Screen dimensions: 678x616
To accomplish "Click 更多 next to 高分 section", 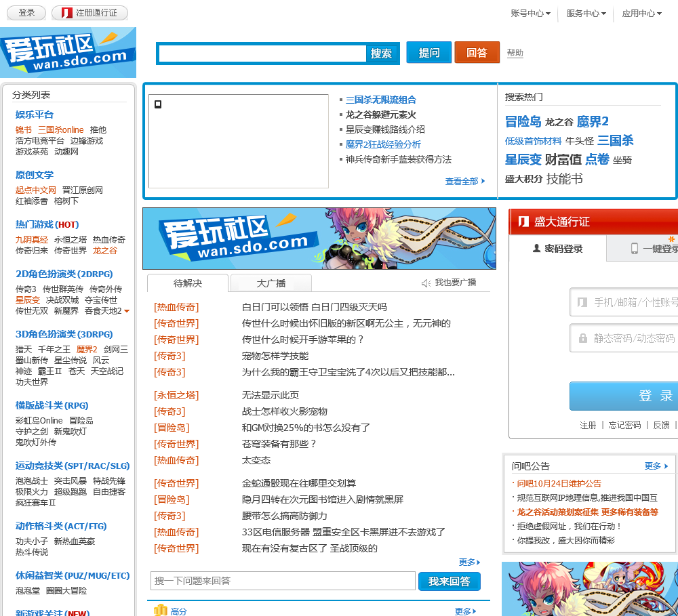I will (465, 611).
